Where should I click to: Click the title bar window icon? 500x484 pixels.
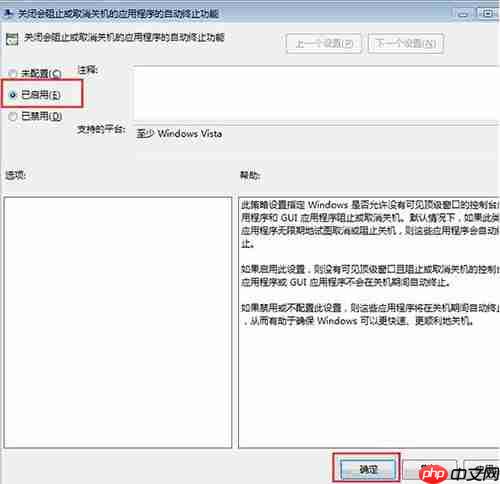tap(8, 13)
